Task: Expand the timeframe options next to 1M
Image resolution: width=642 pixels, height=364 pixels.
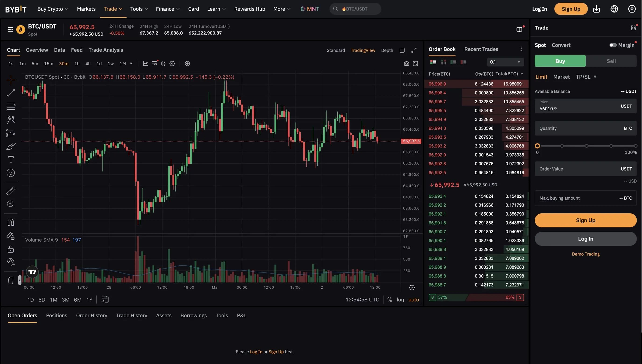Action: (x=131, y=63)
